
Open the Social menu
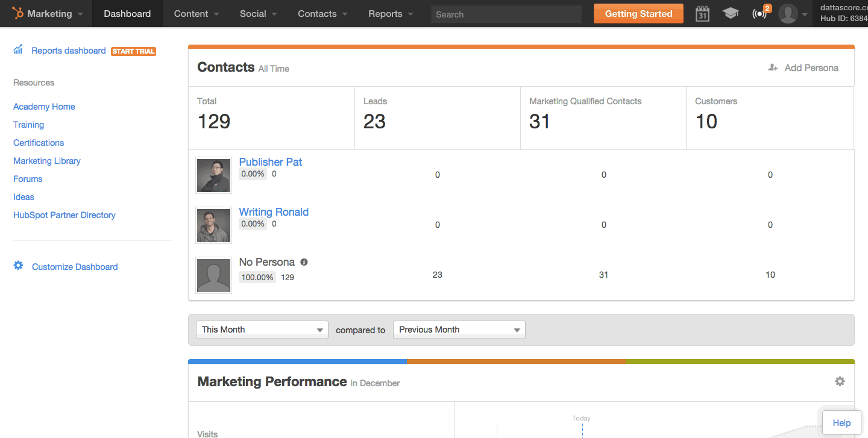[258, 13]
